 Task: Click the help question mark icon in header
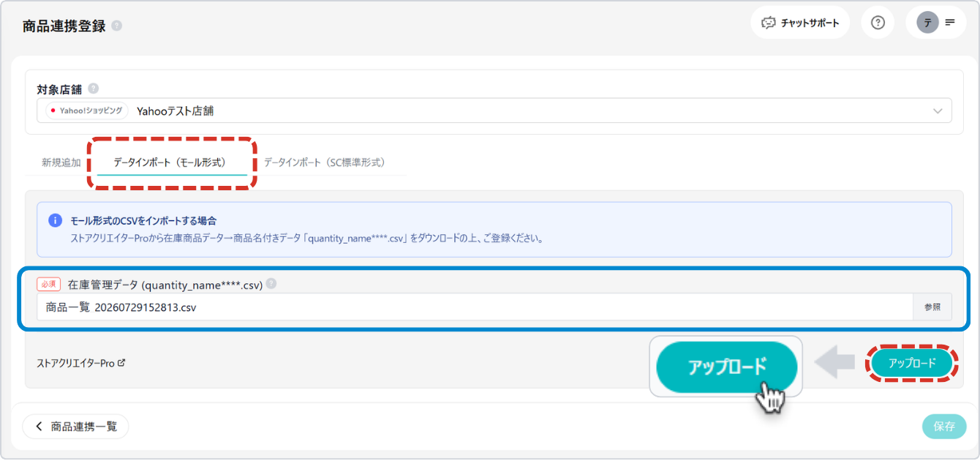coord(878,23)
